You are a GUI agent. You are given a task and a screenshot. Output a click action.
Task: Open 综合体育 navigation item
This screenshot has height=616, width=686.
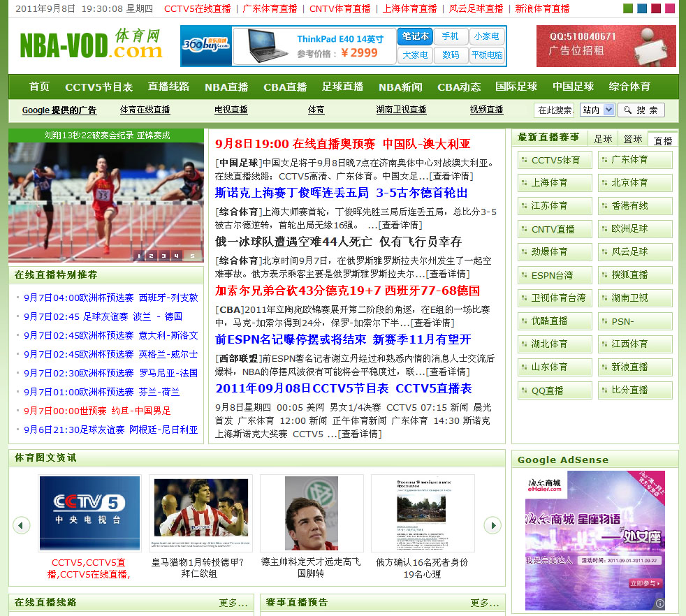629,87
